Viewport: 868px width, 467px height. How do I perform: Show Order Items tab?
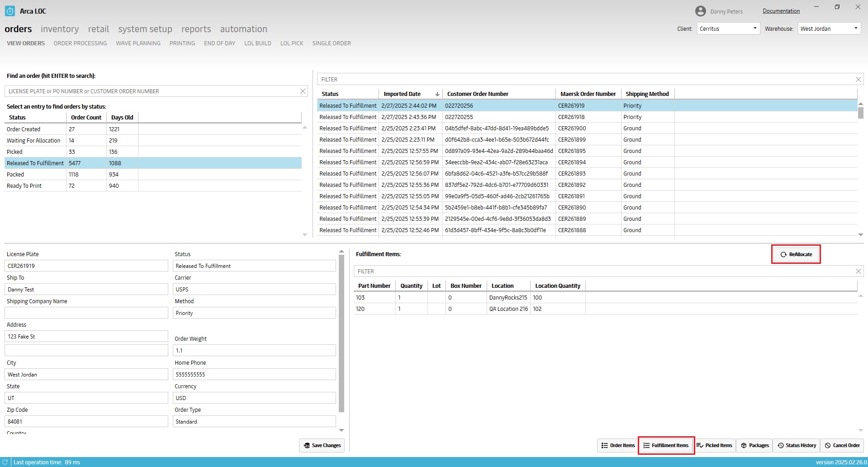(x=617, y=445)
